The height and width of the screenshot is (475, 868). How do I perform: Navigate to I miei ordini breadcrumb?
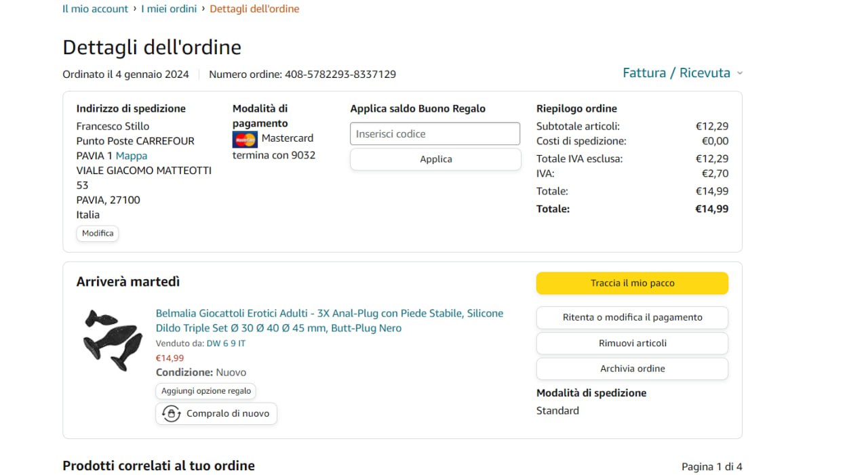(x=169, y=9)
